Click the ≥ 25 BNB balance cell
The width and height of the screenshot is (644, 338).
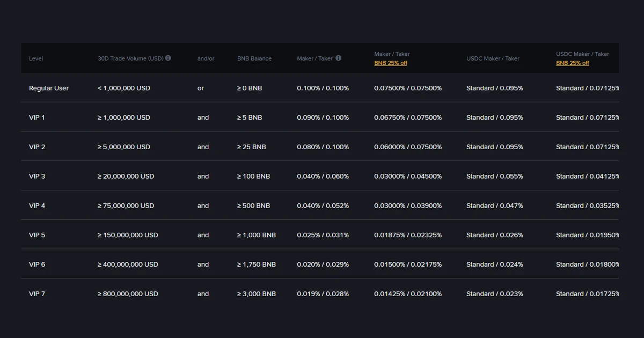click(252, 147)
